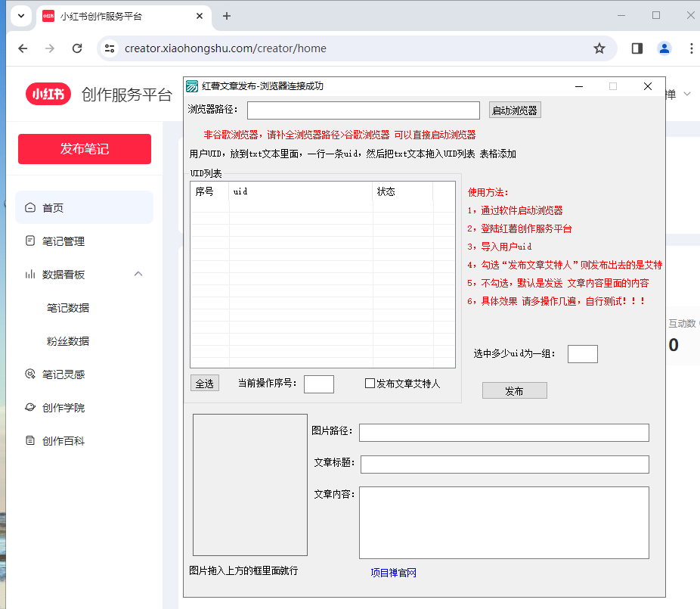Minimize the 红薯文章发布 window
Image resolution: width=700 pixels, height=609 pixels.
click(x=579, y=86)
